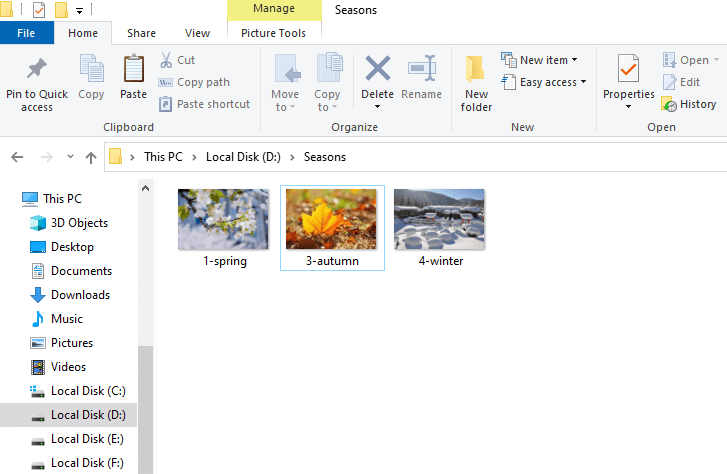Expand the New item dropdown arrow
The image size is (727, 474).
tap(574, 60)
